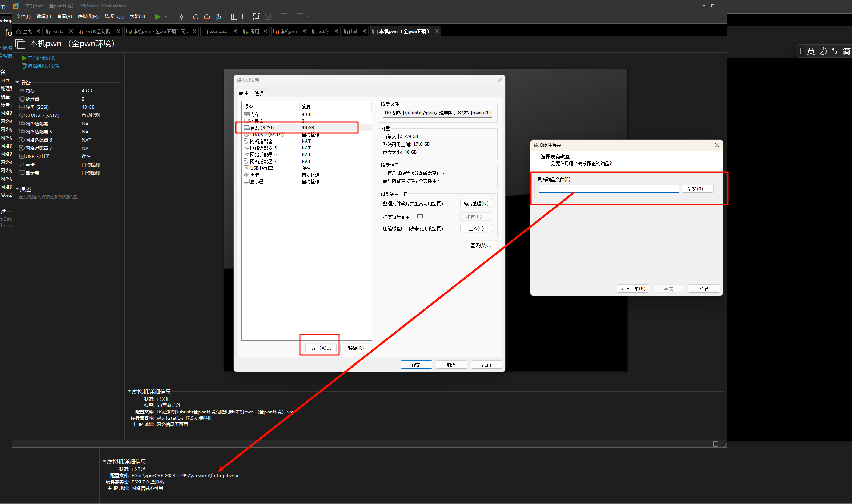Viewport: 852px width, 504px height.
Task: Click the 浏览(R)... browse button
Action: click(697, 189)
